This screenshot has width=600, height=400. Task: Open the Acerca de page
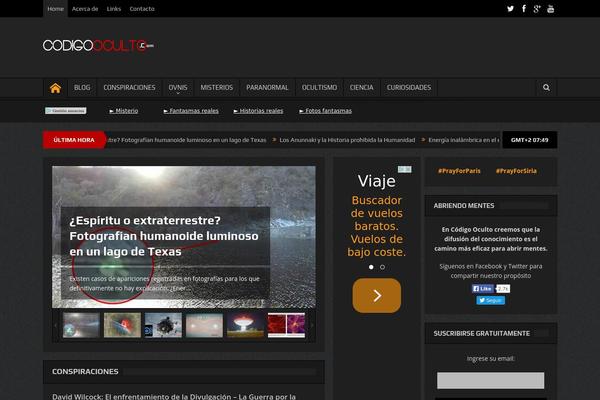(85, 9)
